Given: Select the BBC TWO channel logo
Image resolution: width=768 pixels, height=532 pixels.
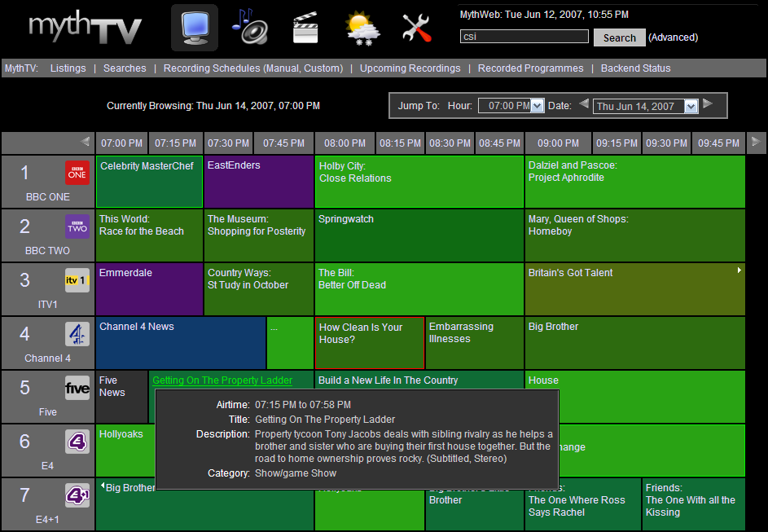Looking at the screenshot, I should click(x=77, y=226).
